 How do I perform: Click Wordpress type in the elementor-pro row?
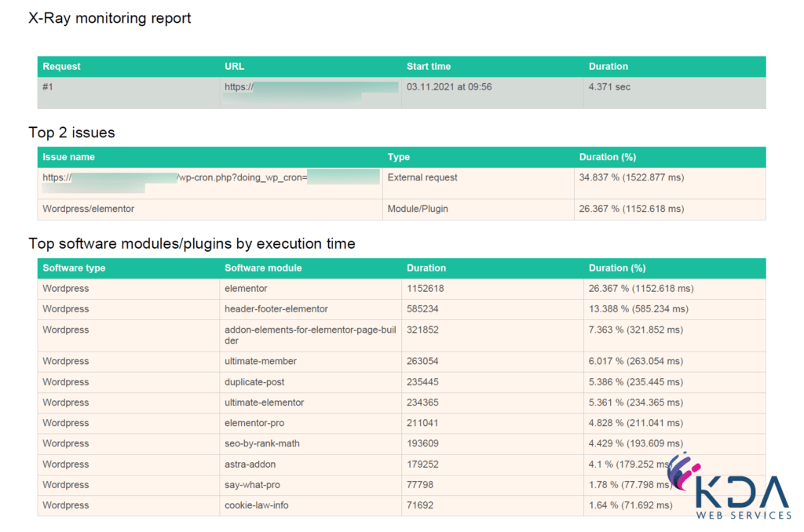coord(66,423)
